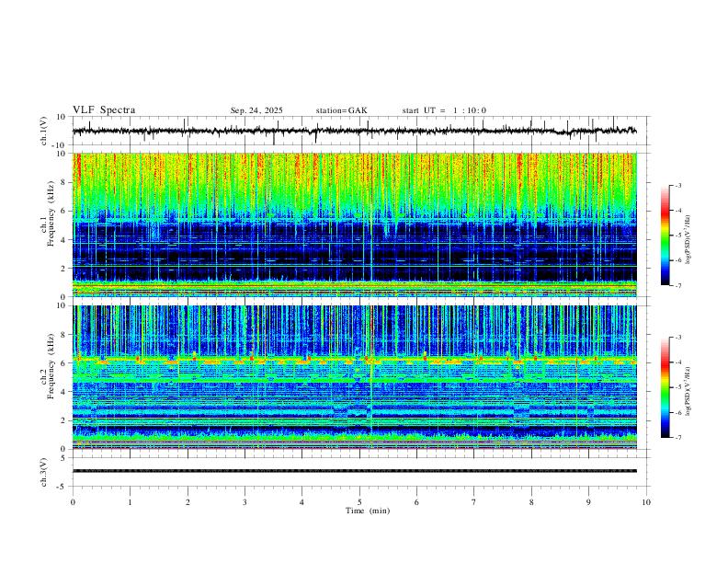This screenshot has height=563, width=728.
Task: Click the ch.1 PSD color scale bar
Action: point(665,236)
